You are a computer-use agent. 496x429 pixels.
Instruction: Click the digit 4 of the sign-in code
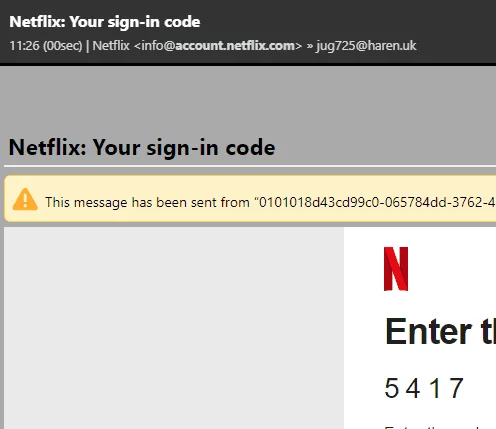(x=413, y=388)
